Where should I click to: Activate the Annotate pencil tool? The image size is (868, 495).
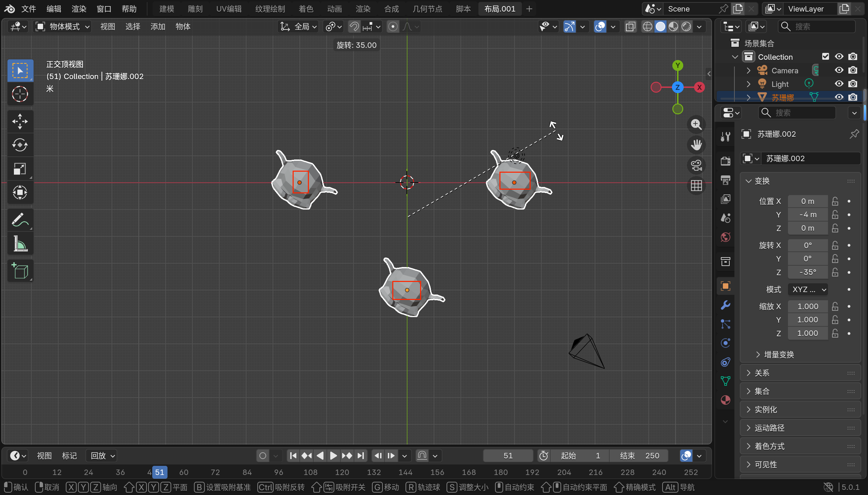coord(20,220)
